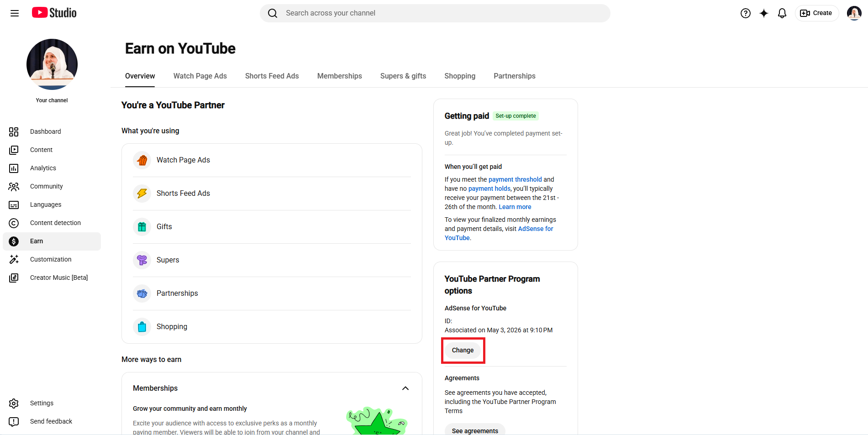Open Community in the sidebar
The width and height of the screenshot is (868, 435).
[52, 186]
